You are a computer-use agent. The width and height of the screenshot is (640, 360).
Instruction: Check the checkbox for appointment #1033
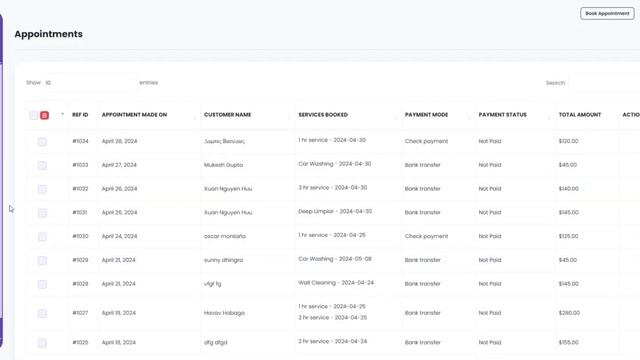pos(42,165)
